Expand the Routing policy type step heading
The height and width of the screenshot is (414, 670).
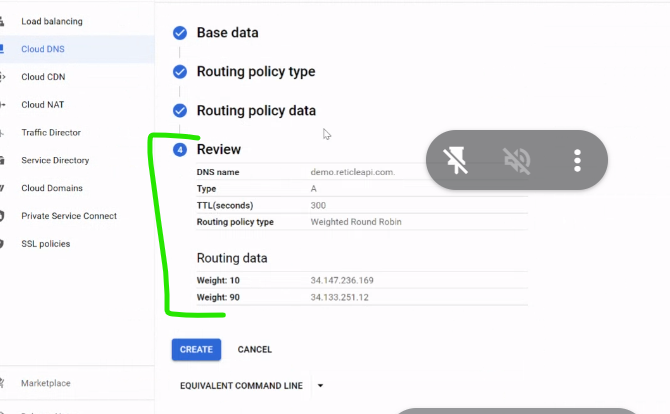(x=256, y=71)
